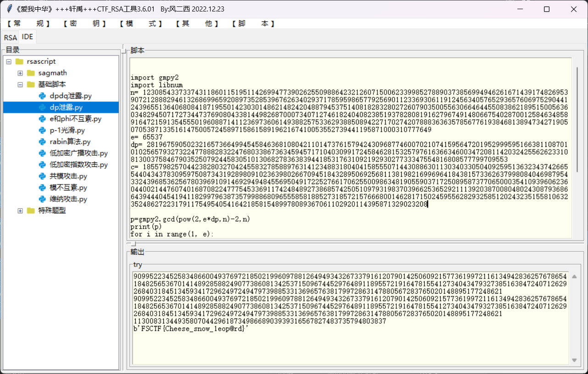This screenshot has height=374, width=588.
Task: Open the p-1光滑.py script
Action: 67,130
